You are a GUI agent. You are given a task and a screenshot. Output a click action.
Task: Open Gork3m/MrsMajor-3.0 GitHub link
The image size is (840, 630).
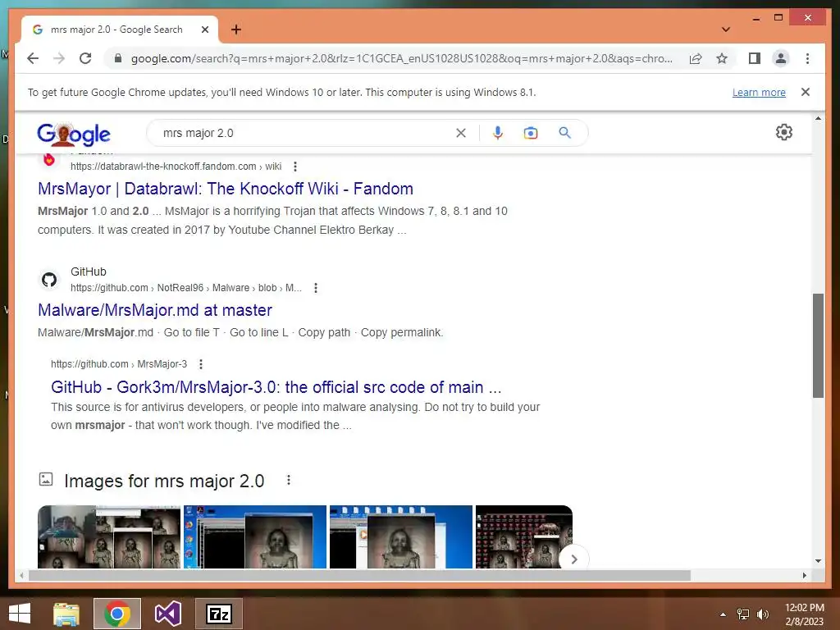[276, 387]
